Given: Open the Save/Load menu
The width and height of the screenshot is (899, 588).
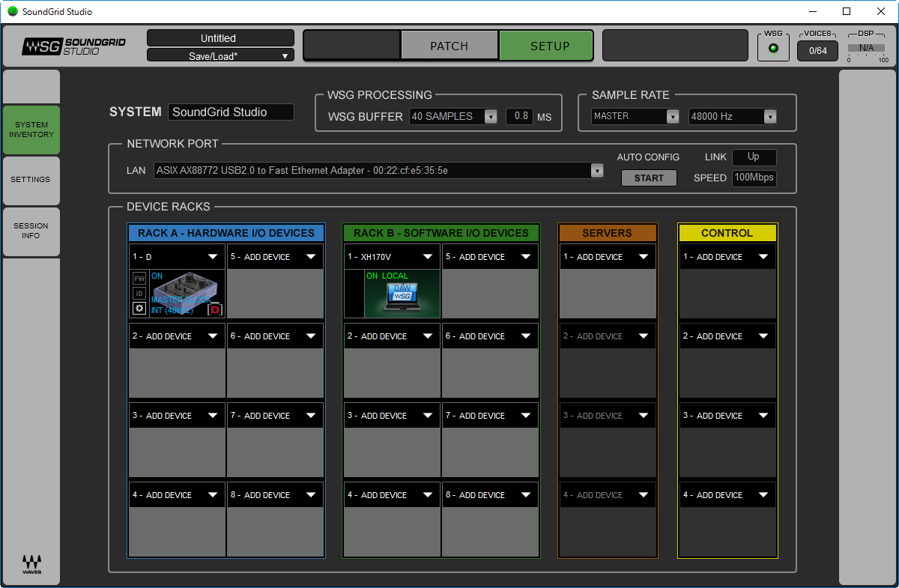Looking at the screenshot, I should [x=220, y=55].
